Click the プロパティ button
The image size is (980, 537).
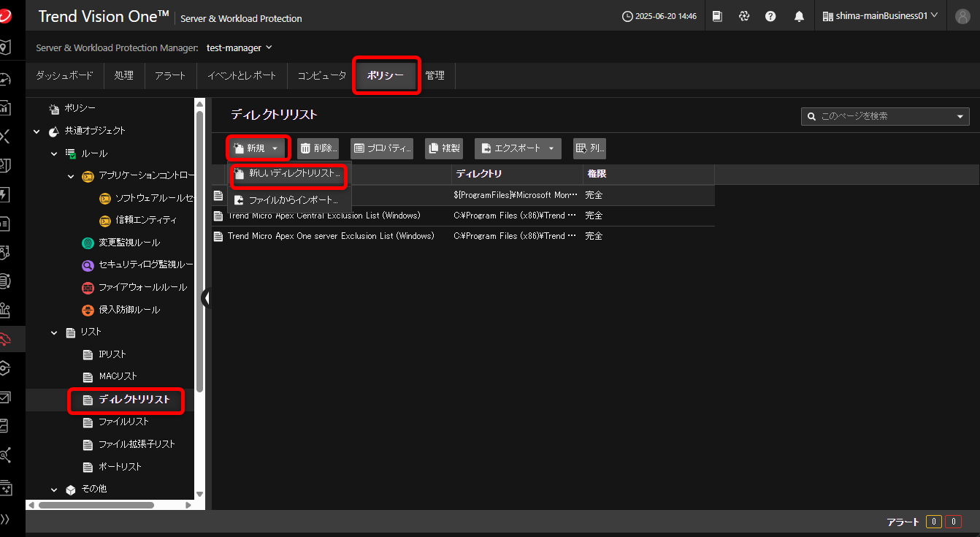[382, 148]
